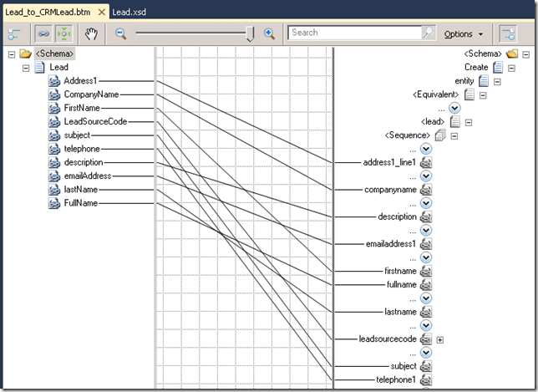Expand the hidden nodes chevron under <Sequence>
The image size is (538, 392).
pyautogui.click(x=426, y=149)
